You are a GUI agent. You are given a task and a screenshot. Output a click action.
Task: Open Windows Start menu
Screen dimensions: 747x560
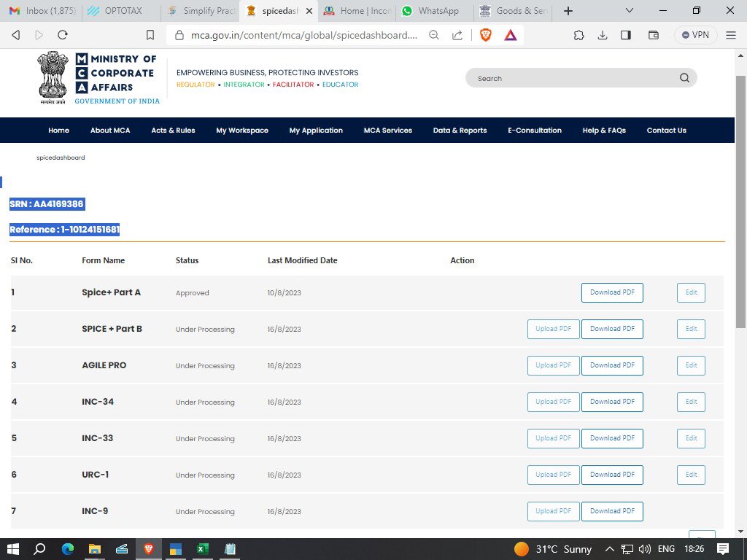tap(13, 549)
